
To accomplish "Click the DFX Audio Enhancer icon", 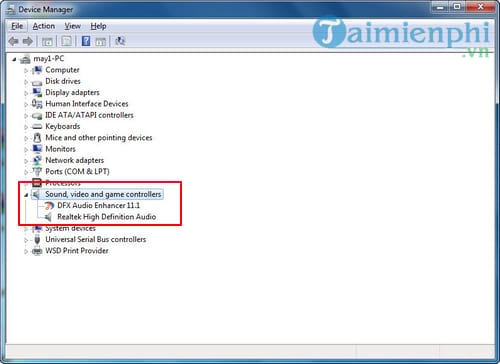I will 49,206.
